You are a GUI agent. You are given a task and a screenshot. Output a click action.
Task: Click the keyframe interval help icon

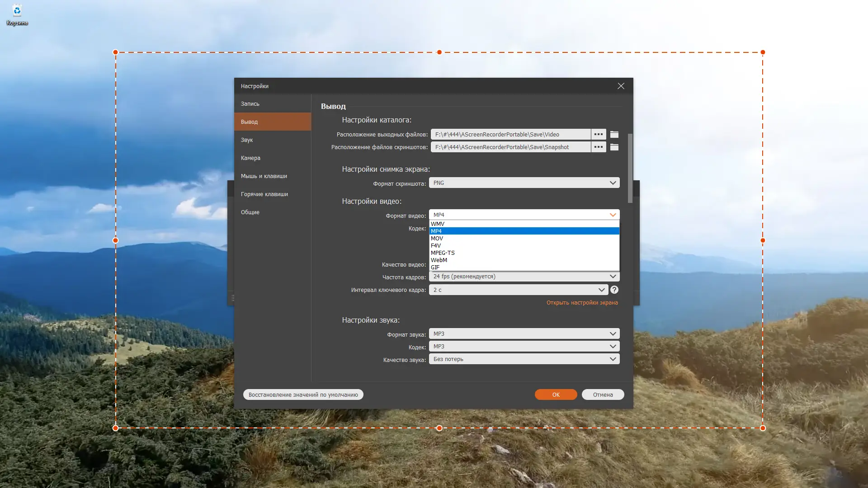[614, 290]
